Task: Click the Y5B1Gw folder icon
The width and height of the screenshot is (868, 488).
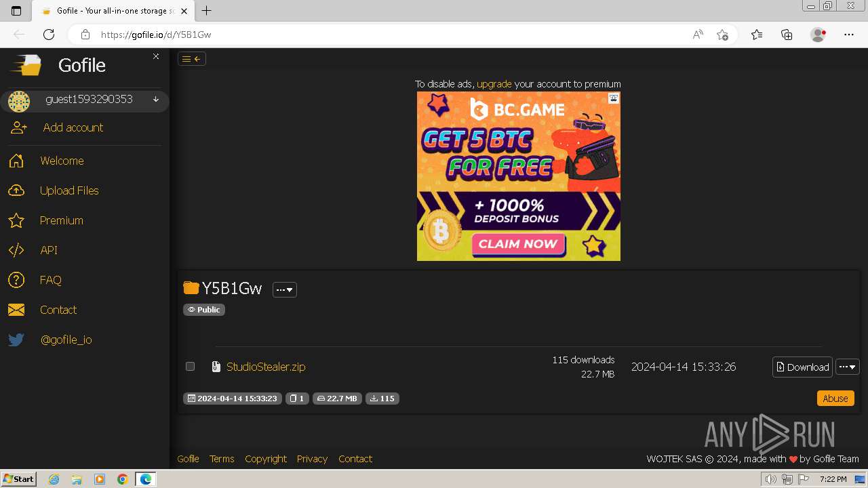Action: (191, 288)
